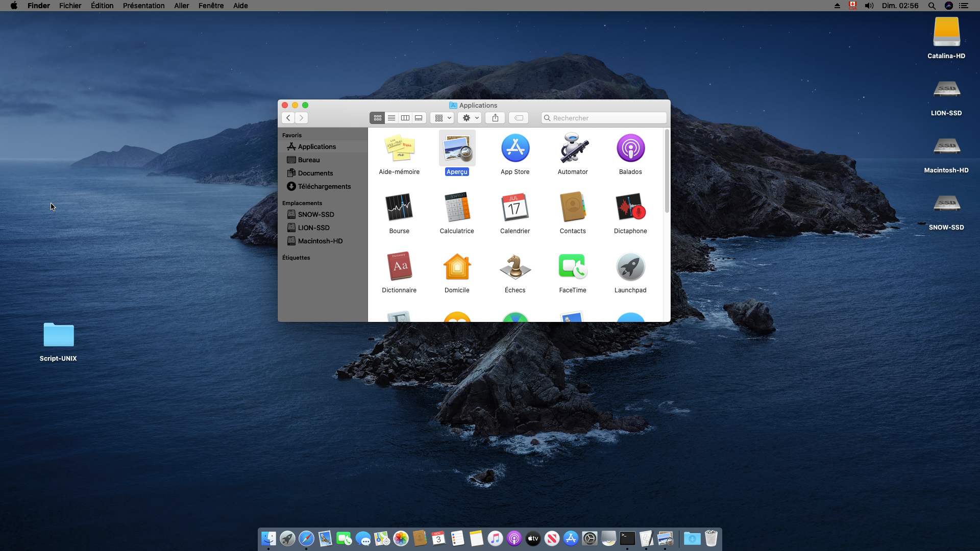Open the Aide menu
This screenshot has width=980, height=551.
[x=240, y=6]
